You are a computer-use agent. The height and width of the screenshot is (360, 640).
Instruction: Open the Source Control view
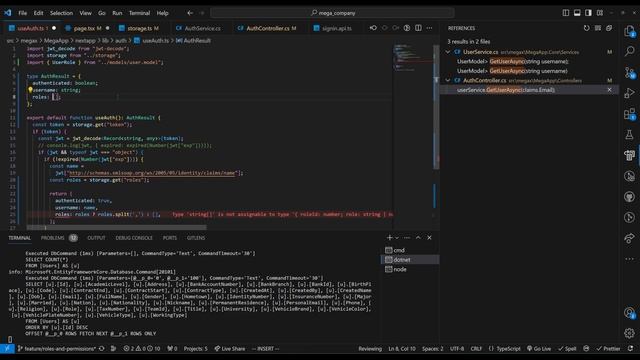[629, 73]
